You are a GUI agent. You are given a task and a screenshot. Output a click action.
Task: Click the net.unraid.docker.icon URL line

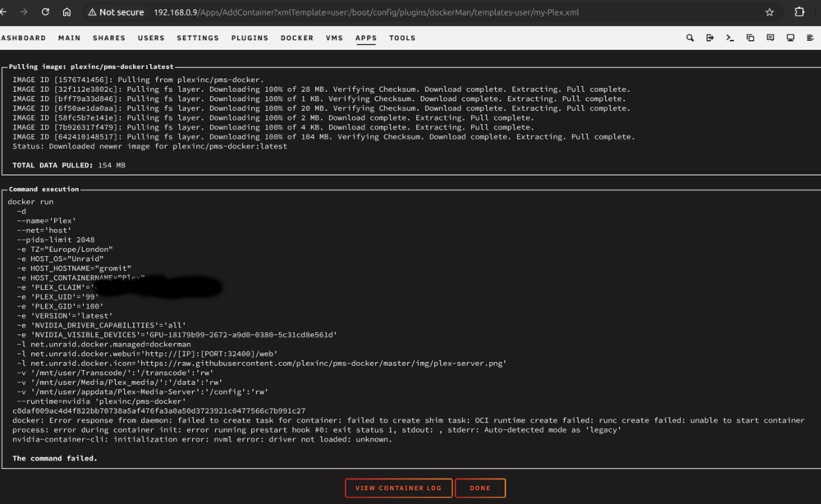tap(261, 364)
